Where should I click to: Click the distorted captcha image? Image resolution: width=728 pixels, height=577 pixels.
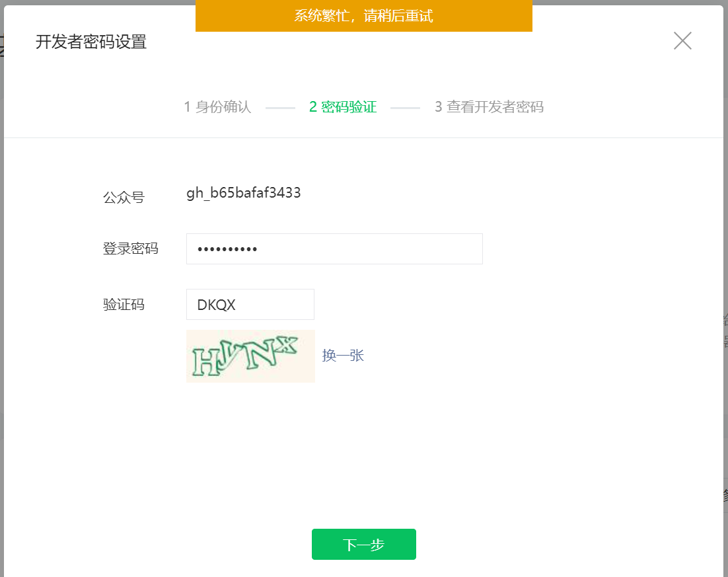coord(251,356)
